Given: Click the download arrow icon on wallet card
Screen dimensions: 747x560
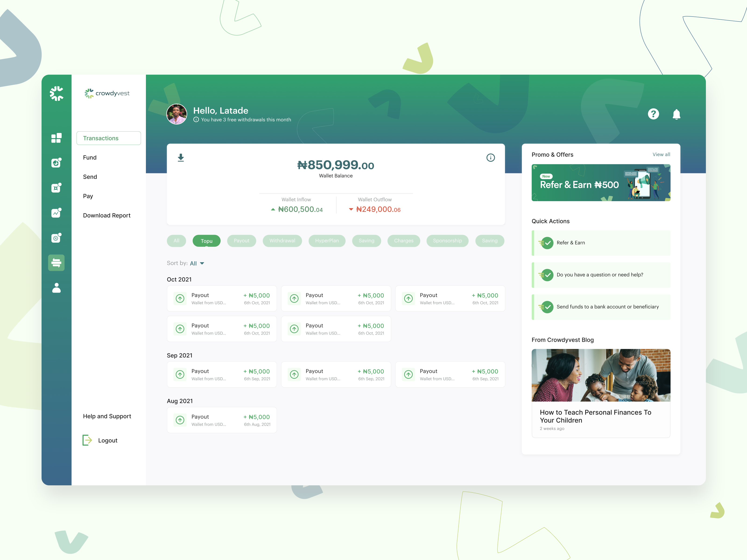Looking at the screenshot, I should tap(181, 158).
